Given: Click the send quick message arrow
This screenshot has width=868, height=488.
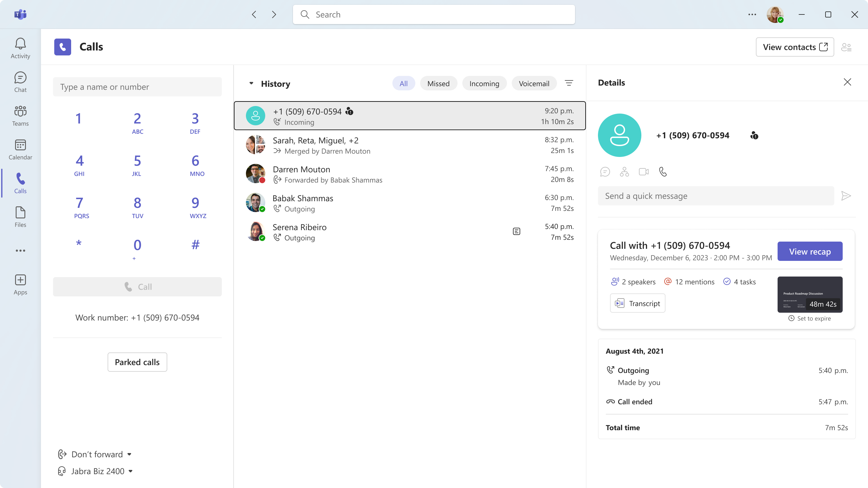Looking at the screenshot, I should 846,196.
